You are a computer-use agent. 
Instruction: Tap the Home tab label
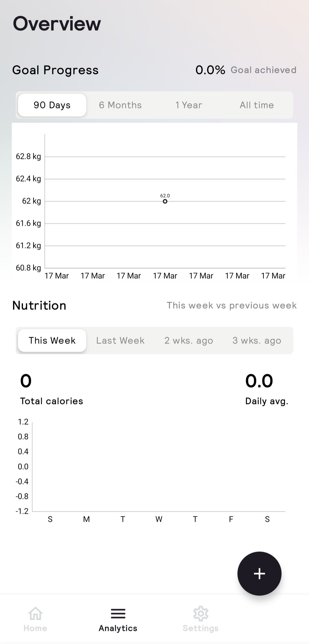coord(35,628)
